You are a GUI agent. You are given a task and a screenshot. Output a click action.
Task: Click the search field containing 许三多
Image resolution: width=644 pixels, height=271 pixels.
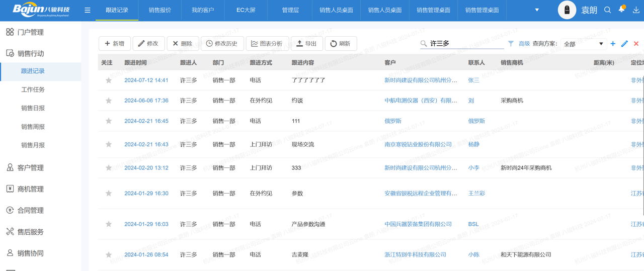coord(465,44)
